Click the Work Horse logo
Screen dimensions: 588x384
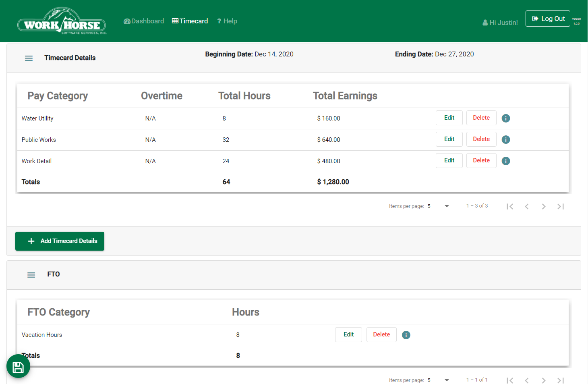(62, 21)
